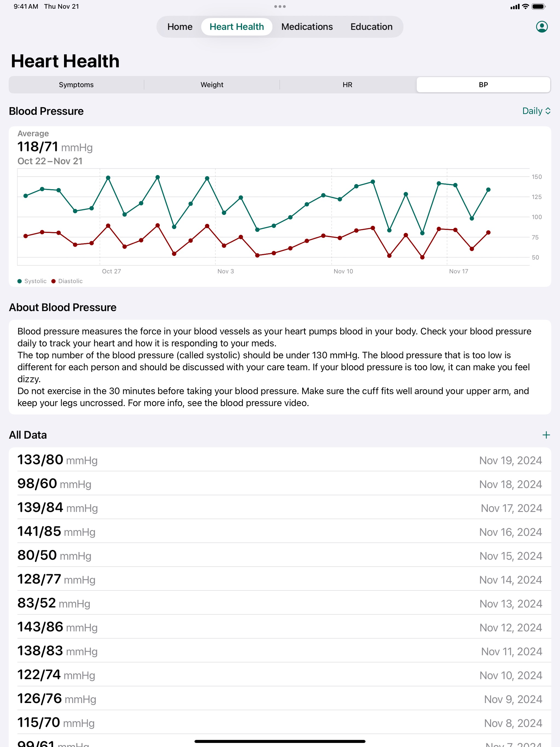This screenshot has height=747, width=560.
Task: Tap the Wi-Fi status icon
Action: 525,6
